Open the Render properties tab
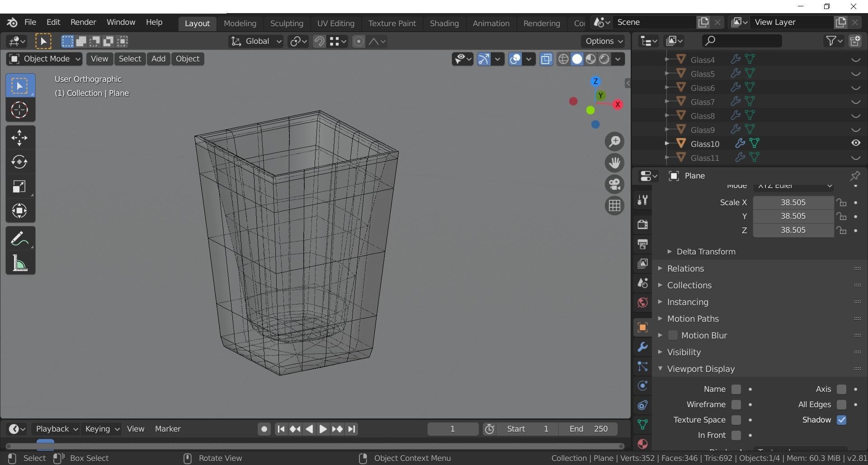The image size is (868, 465). [642, 224]
